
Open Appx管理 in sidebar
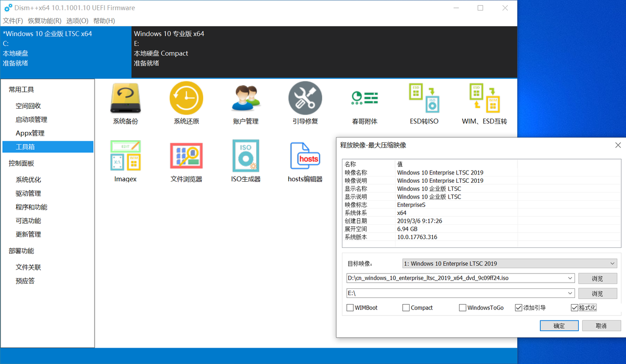pos(30,133)
